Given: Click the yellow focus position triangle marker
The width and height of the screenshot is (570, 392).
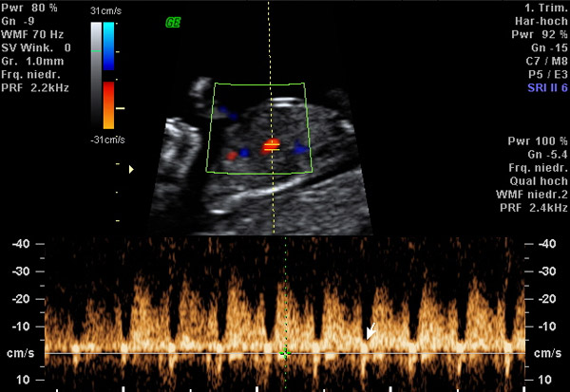Looking at the screenshot, I should pos(131,170).
